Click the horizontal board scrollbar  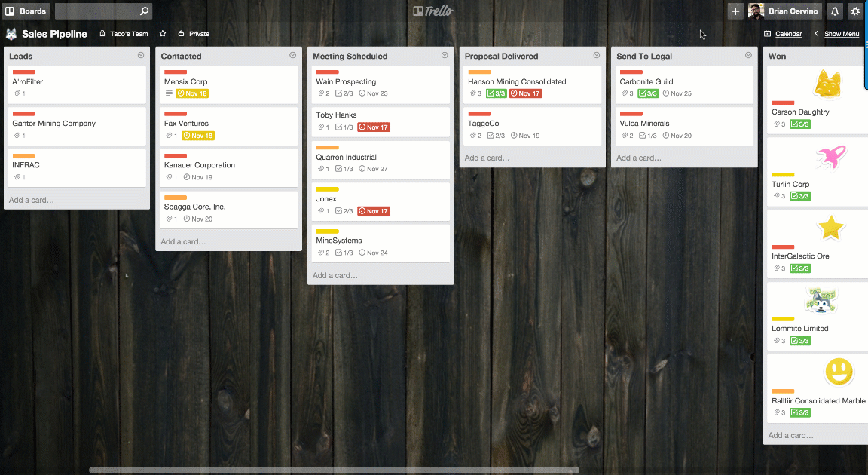[x=335, y=470]
